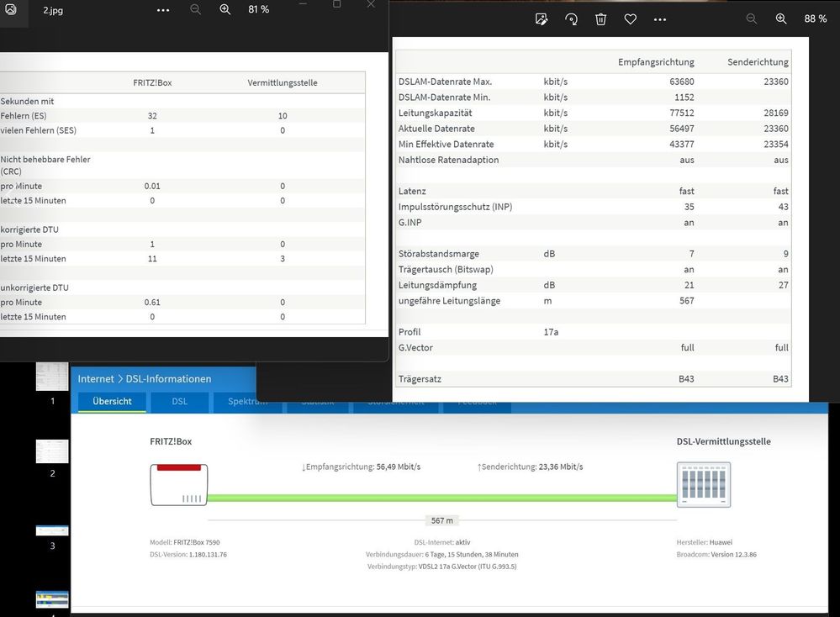Select the bottom colorful filmstrip thumbnail

52,599
